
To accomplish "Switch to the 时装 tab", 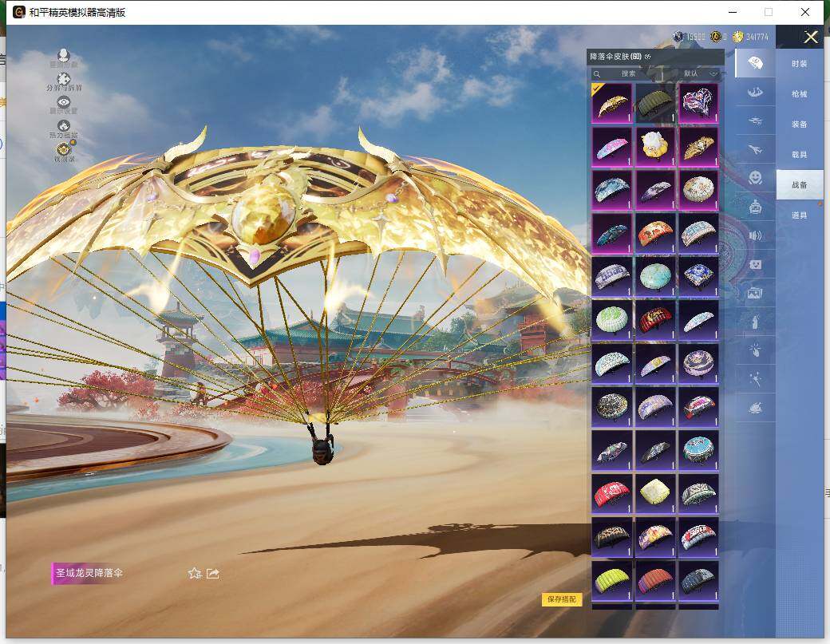I will point(799,64).
